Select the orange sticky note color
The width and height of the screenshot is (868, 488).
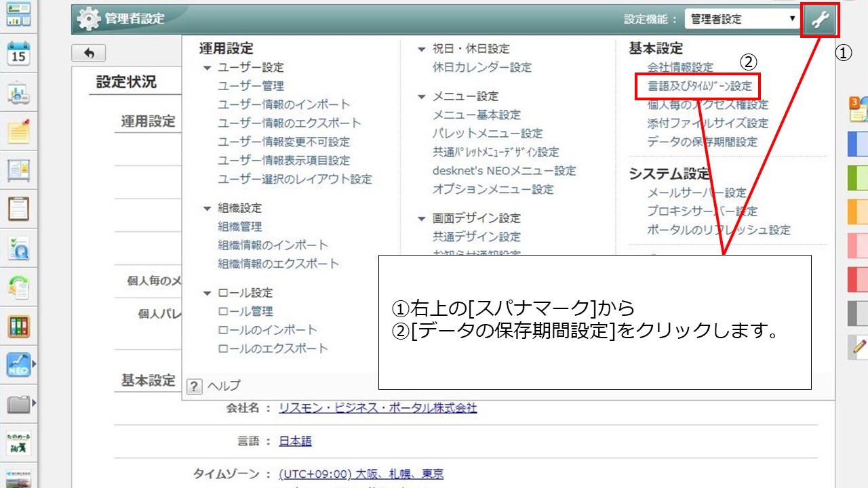tap(859, 211)
